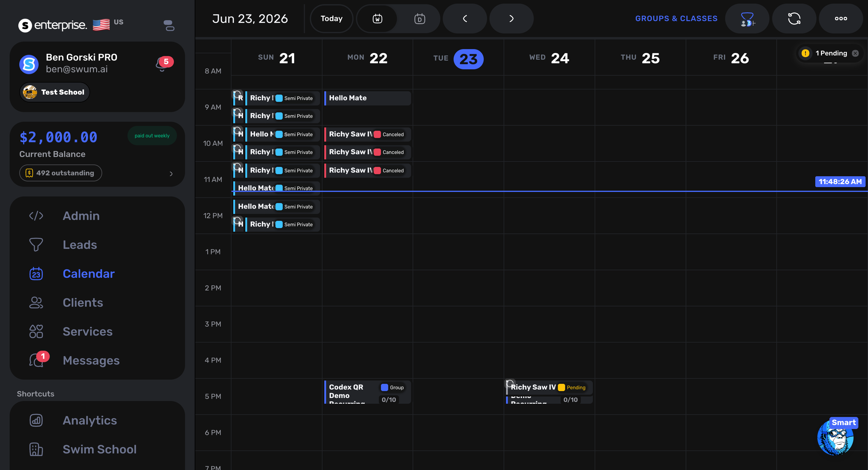The image size is (868, 470).
Task: Click ben@swum.ai email text
Action: point(77,69)
